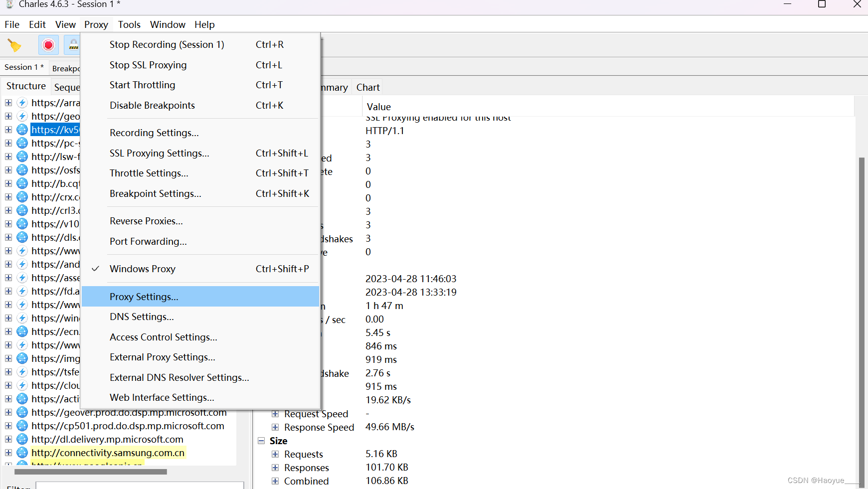Open Reverse Proxies entry
This screenshot has height=489, width=868.
[200, 221]
